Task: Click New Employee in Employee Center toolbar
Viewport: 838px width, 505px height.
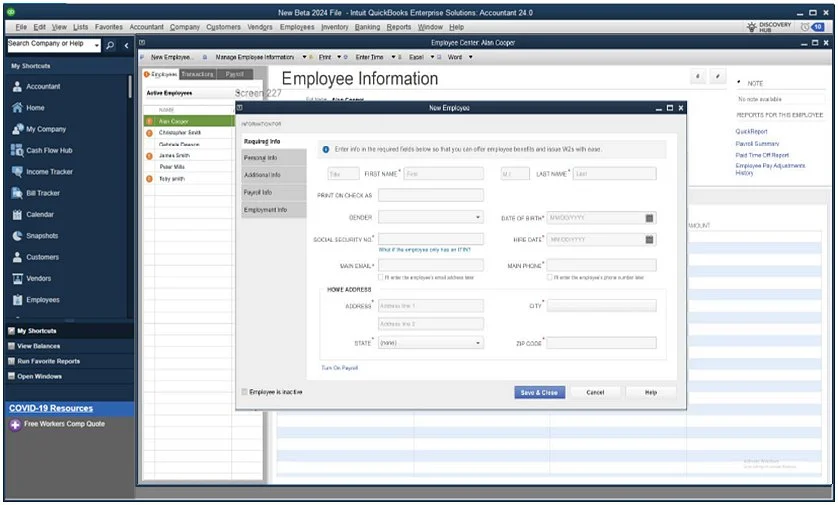Action: [x=171, y=57]
